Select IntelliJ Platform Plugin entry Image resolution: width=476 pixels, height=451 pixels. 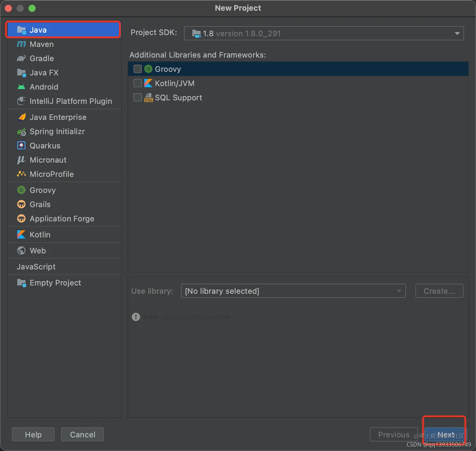tap(65, 101)
